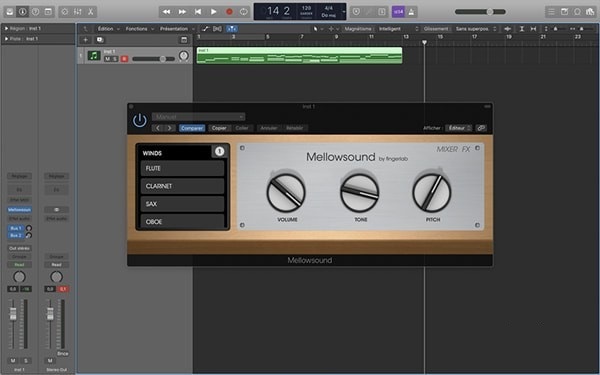Toggle the Cycle loop button
The height and width of the screenshot is (375, 600).
pyautogui.click(x=244, y=12)
